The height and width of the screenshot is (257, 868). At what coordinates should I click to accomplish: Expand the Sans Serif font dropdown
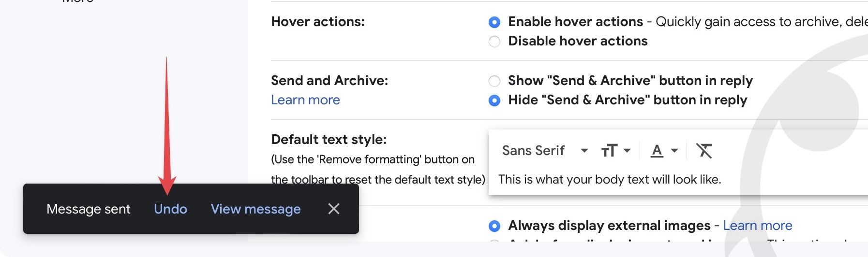(545, 151)
